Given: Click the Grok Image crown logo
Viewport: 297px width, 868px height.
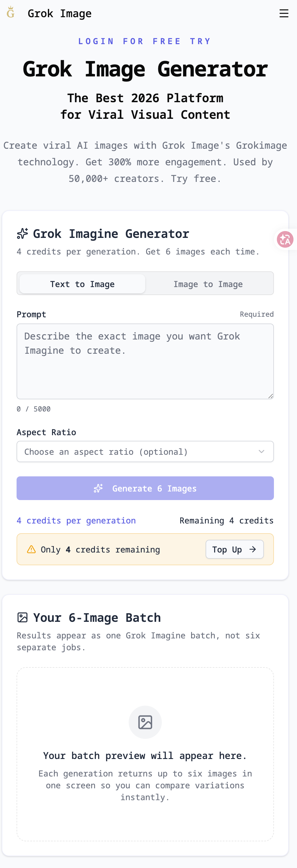Looking at the screenshot, I should (11, 12).
